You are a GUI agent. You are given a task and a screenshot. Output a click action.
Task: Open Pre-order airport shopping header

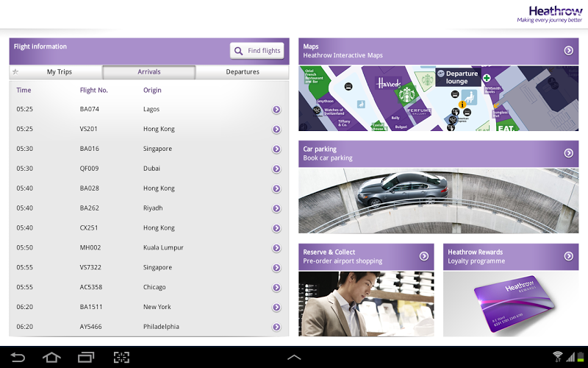pos(366,257)
